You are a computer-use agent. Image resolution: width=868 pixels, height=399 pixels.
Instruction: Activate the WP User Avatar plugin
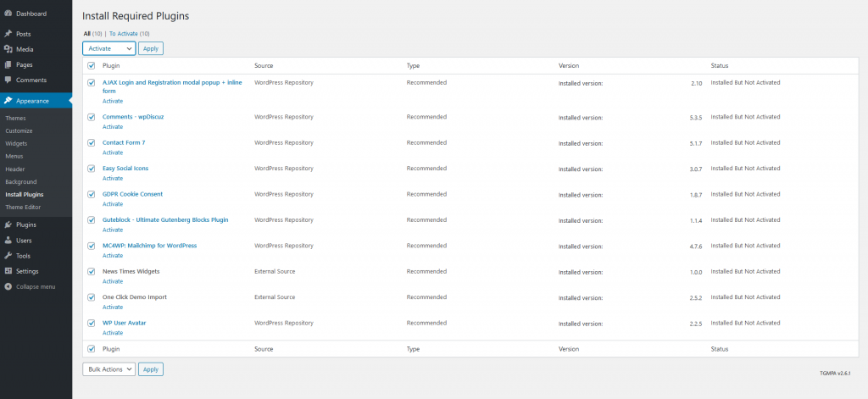pyautogui.click(x=113, y=333)
